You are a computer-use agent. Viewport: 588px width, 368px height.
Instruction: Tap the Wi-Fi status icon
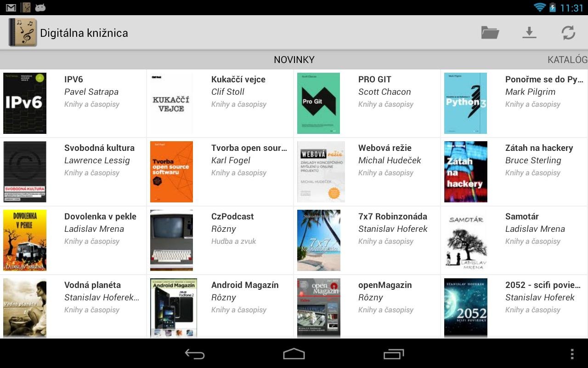pyautogui.click(x=539, y=7)
